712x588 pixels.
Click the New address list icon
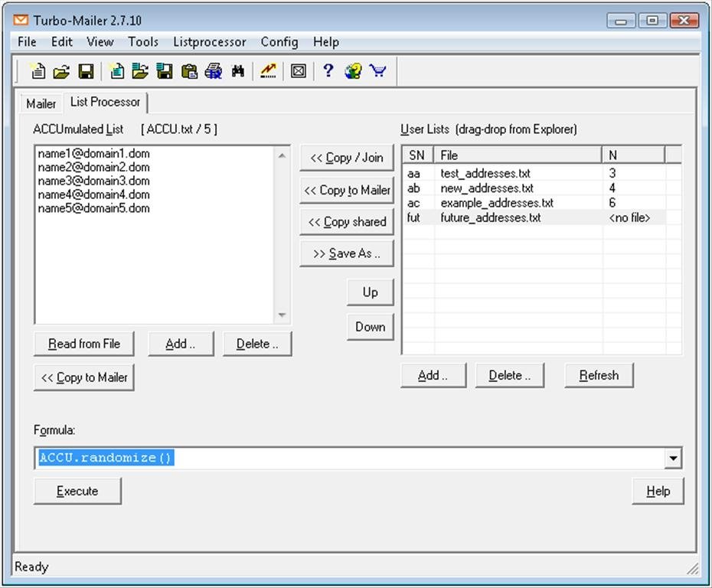(x=117, y=71)
